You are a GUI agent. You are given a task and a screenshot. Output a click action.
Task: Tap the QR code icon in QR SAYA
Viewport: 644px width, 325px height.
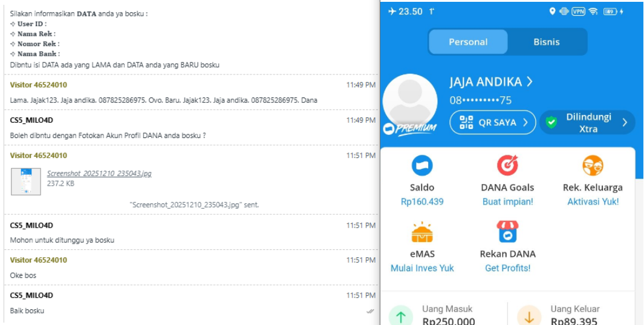pos(467,122)
